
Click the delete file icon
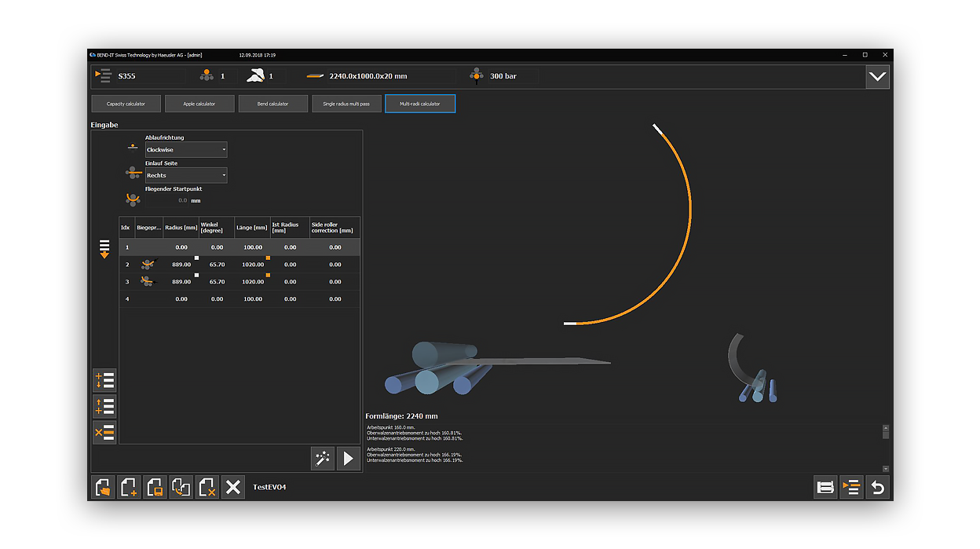coord(207,488)
